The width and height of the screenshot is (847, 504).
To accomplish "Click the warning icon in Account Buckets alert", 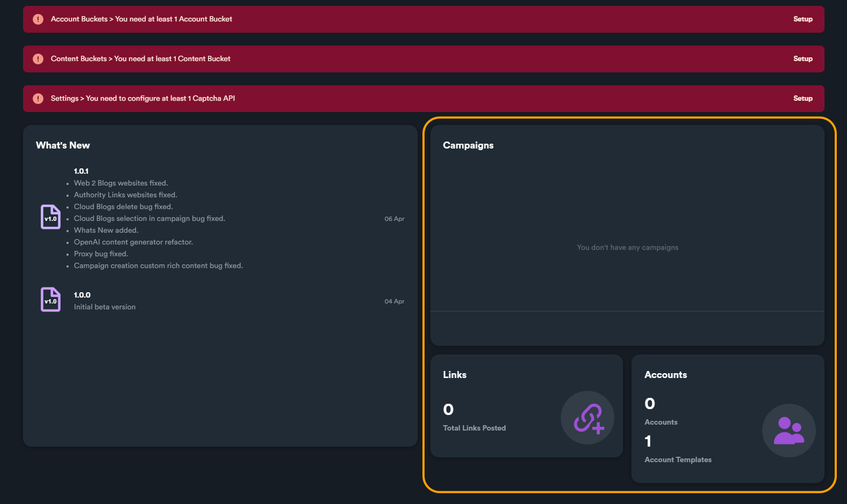I will click(38, 19).
